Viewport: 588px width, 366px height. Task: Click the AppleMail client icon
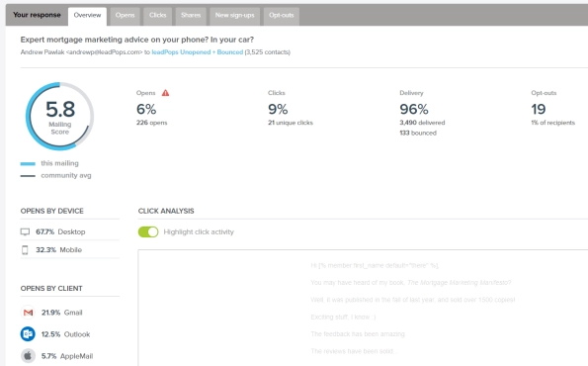pos(28,356)
